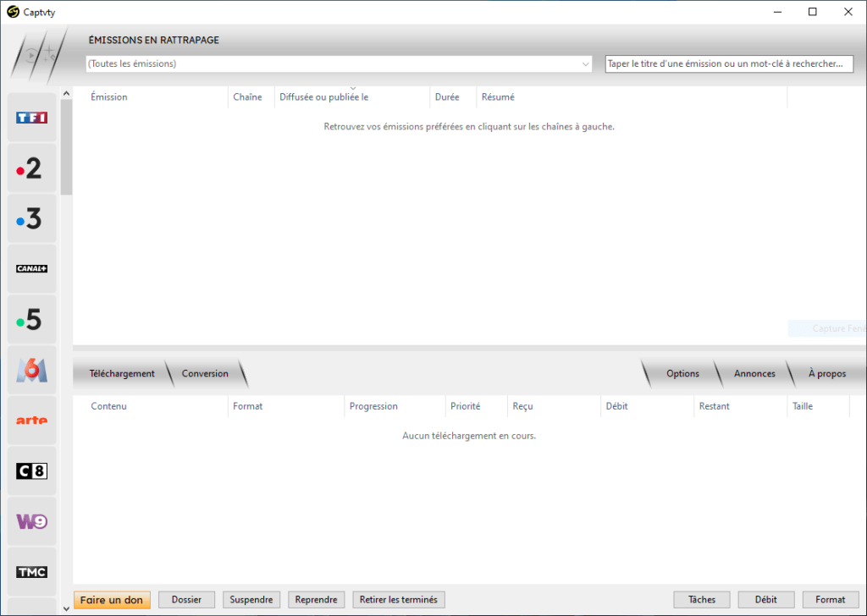Click the Résumé column header
Screen dimensions: 867x616
point(632,97)
